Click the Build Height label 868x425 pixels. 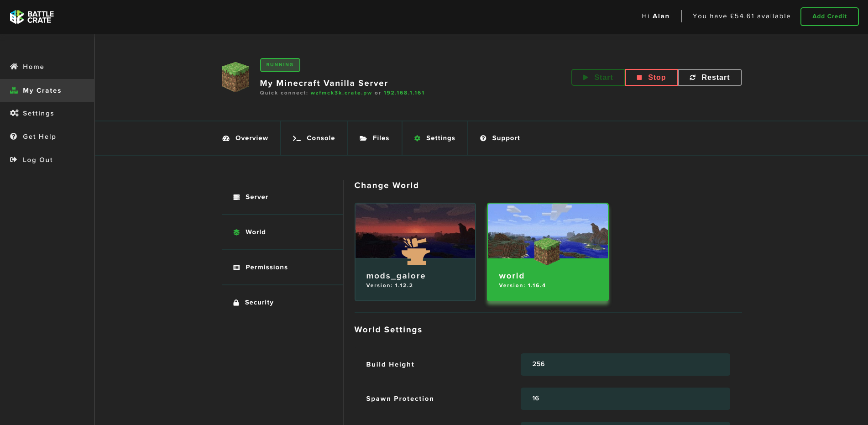click(x=390, y=364)
